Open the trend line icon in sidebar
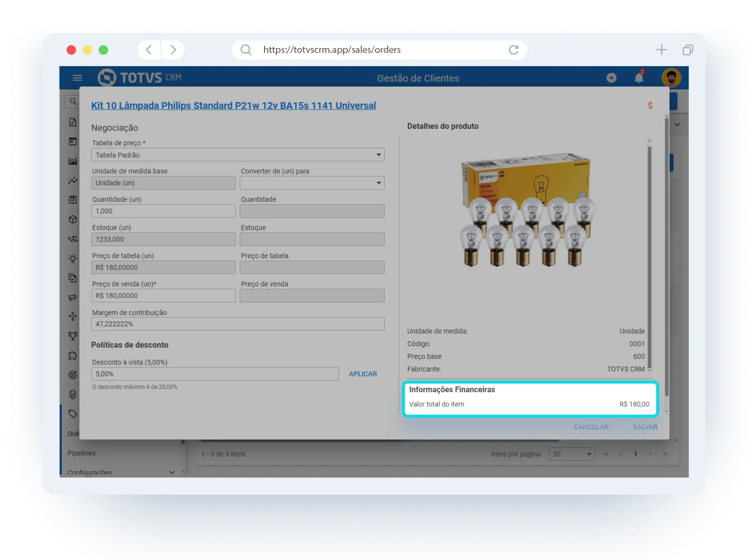Viewport: 756px width, 560px height. (x=73, y=180)
